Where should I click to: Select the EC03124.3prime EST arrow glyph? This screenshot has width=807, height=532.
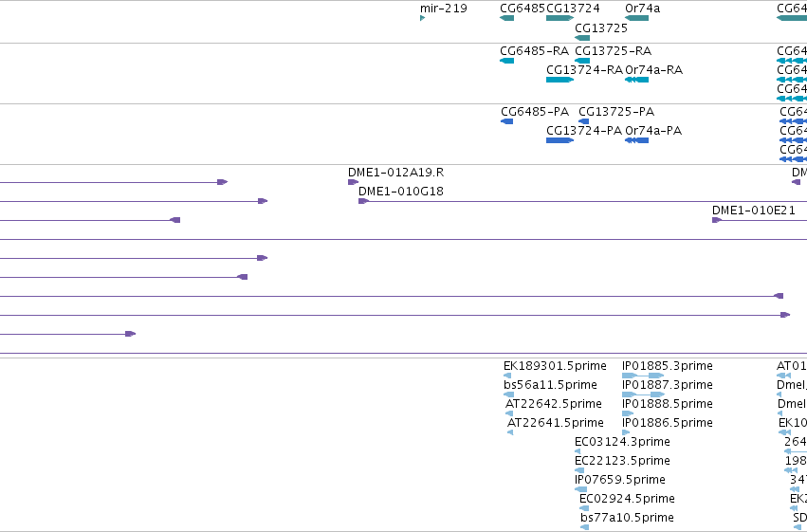(578, 451)
